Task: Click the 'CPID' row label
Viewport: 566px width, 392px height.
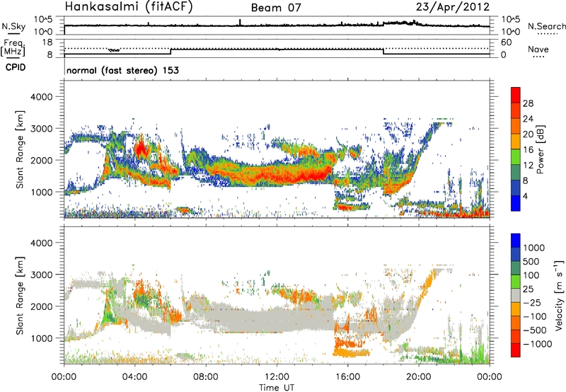Action: pos(16,67)
